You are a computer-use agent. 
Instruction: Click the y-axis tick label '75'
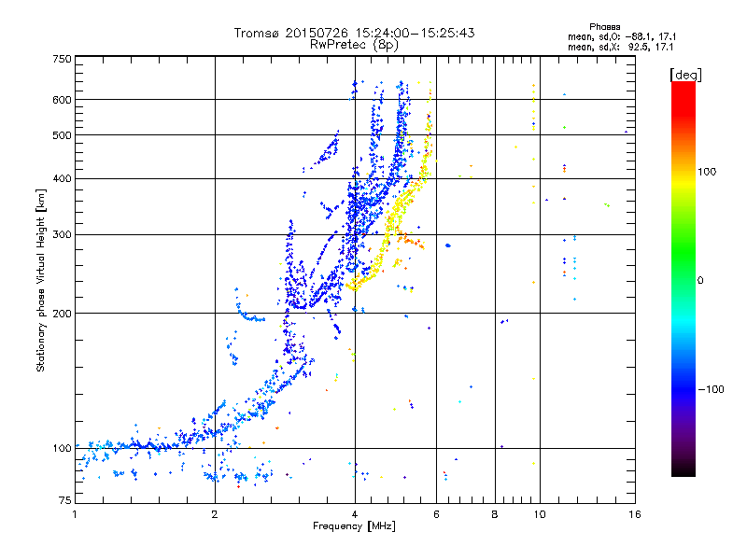coord(65,500)
